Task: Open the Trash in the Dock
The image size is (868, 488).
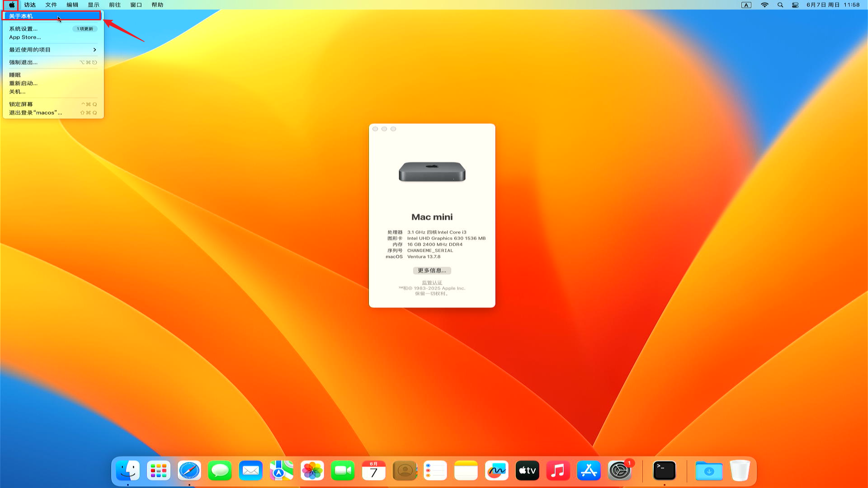Action: point(740,471)
